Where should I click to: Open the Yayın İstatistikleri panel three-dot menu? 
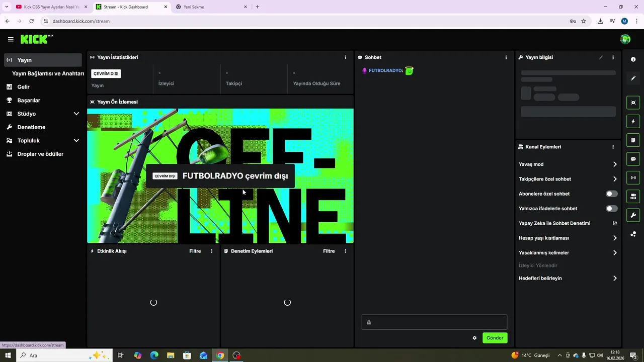[x=345, y=57]
